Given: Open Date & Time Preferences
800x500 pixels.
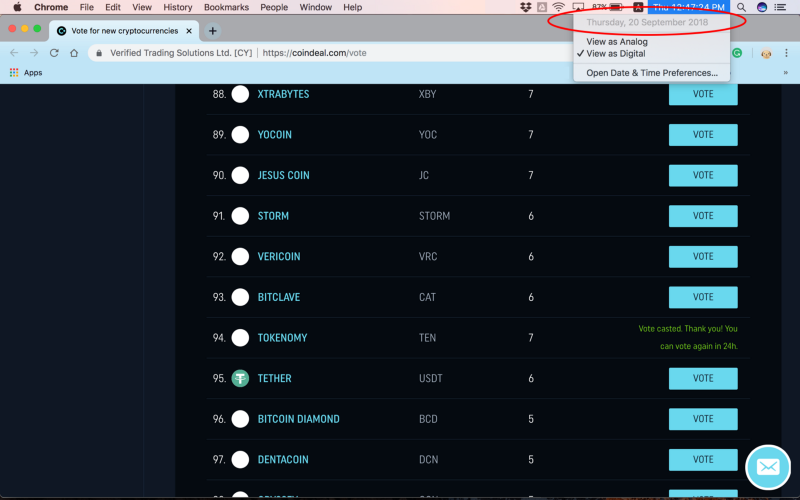Looking at the screenshot, I should [652, 73].
